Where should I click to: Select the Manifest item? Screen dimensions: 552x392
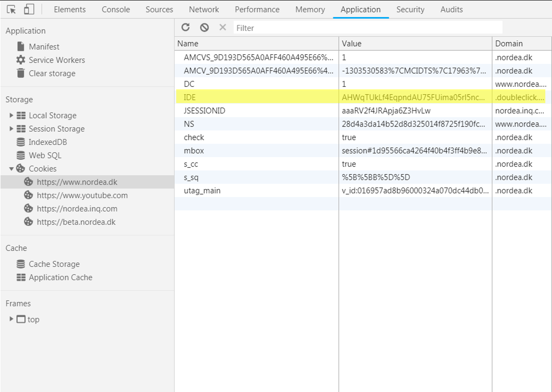coord(44,47)
